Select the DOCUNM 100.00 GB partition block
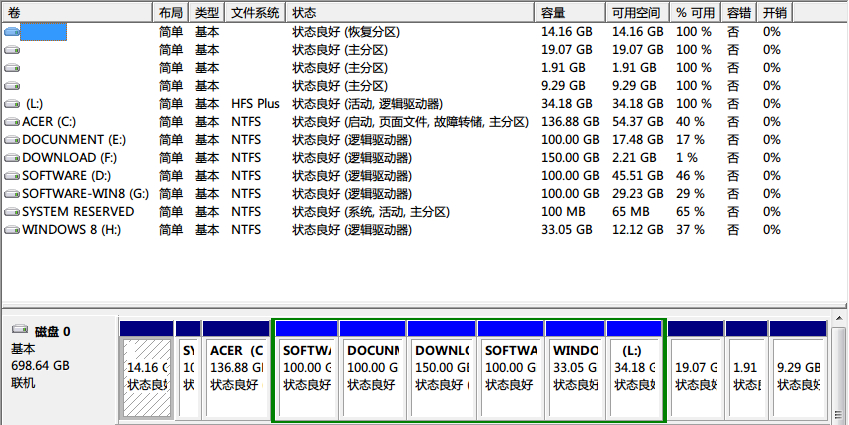849x425 pixels. (373, 370)
